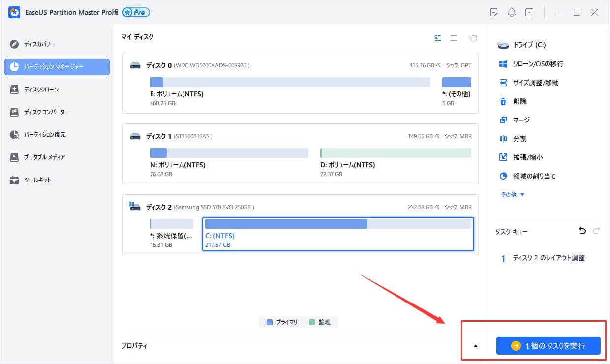Select the C: (NTFS) 217.57 GB partition

[x=338, y=234]
